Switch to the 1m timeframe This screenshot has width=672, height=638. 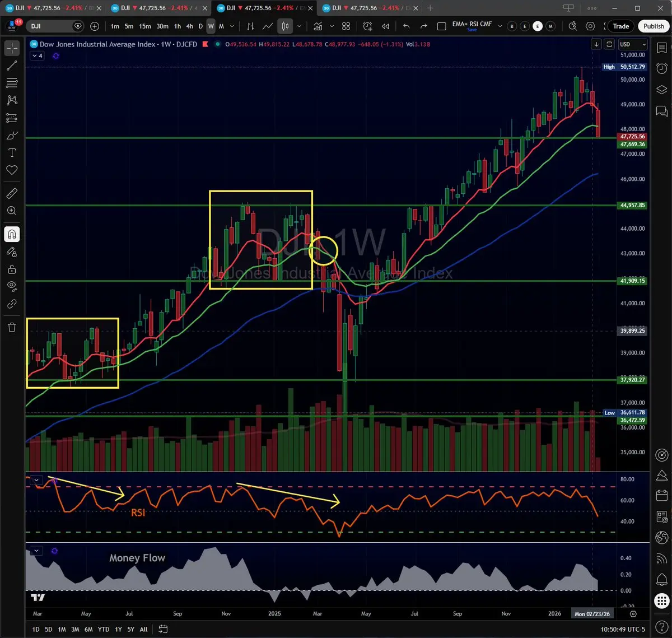[x=114, y=26]
